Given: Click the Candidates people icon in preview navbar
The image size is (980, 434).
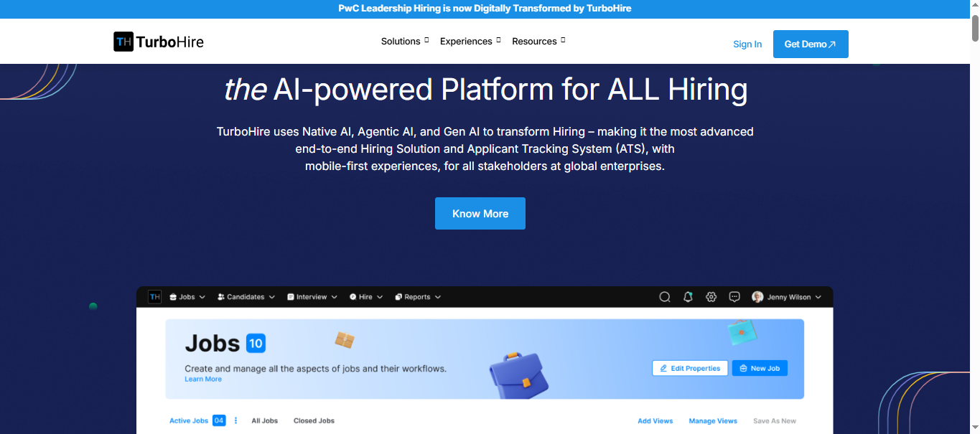Looking at the screenshot, I should click(x=221, y=297).
